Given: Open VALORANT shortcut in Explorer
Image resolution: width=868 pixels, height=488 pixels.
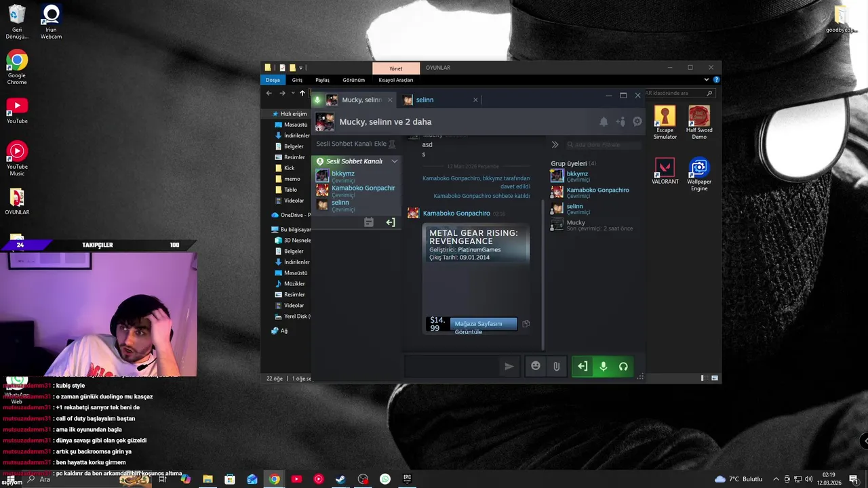Looking at the screenshot, I should coord(665,171).
